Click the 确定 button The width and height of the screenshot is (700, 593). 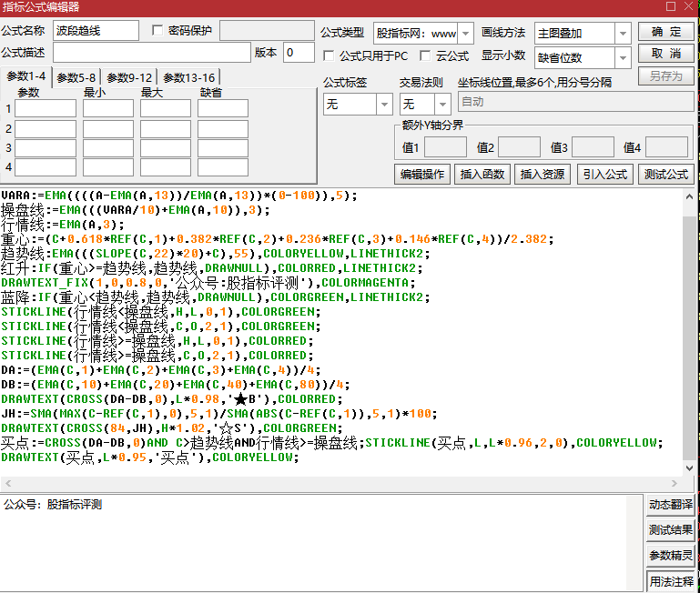(666, 32)
